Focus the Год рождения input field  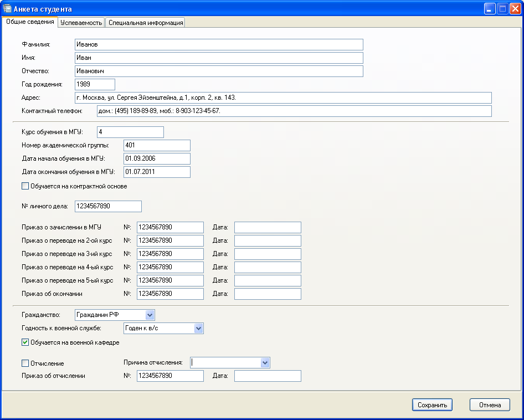(x=94, y=84)
